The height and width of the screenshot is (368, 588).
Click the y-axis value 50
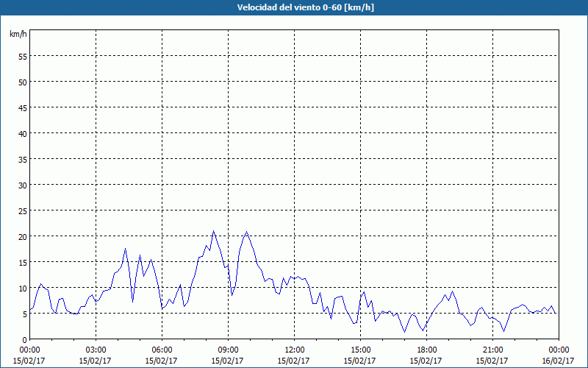click(23, 82)
